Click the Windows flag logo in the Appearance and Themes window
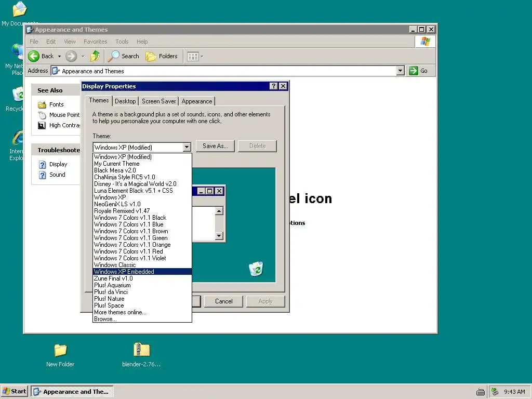Screen dimensions: 532x399 pos(425,42)
